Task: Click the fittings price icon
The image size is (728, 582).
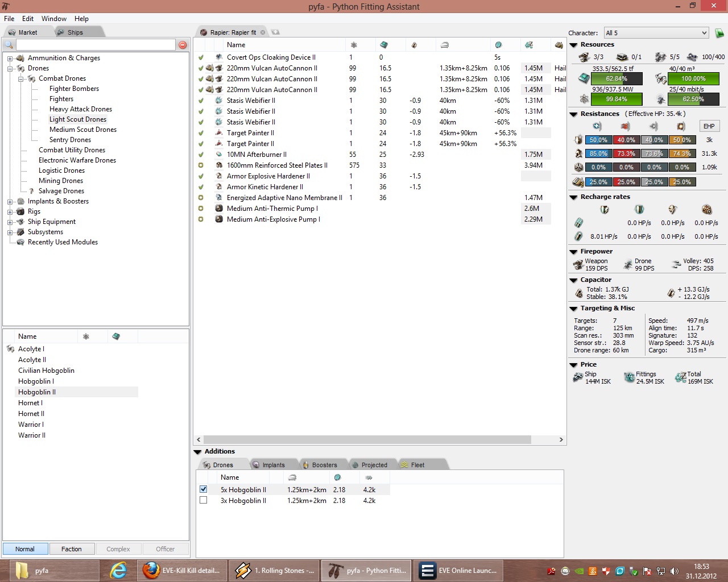Action: tap(629, 377)
